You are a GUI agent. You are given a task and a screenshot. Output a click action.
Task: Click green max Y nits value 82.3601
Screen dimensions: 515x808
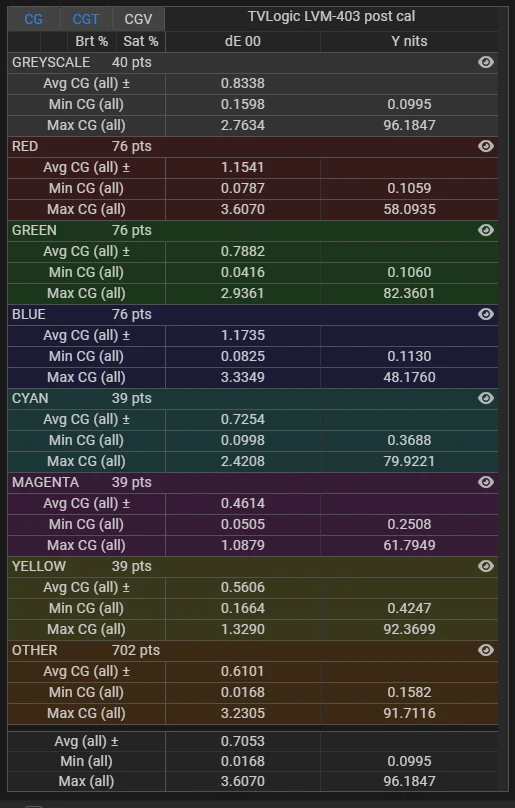[409, 293]
